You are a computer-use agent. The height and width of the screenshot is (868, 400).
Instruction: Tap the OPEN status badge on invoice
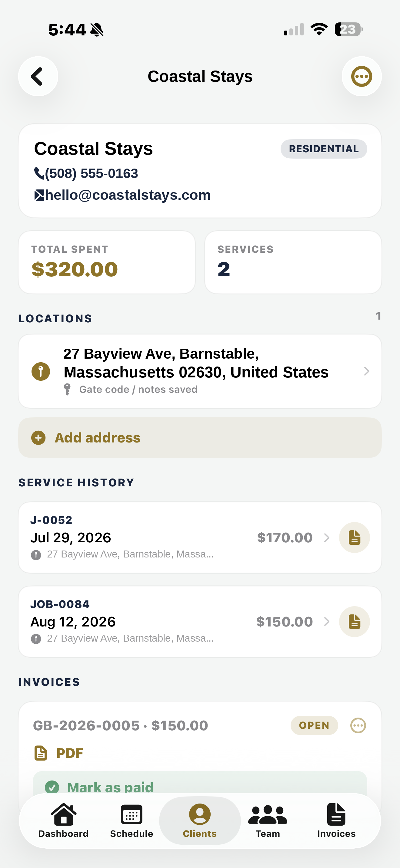point(314,725)
